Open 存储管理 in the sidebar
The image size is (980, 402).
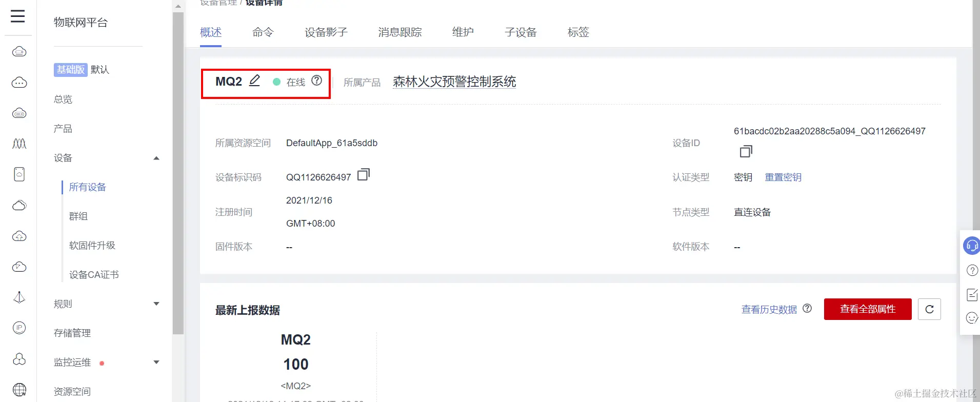(72, 333)
